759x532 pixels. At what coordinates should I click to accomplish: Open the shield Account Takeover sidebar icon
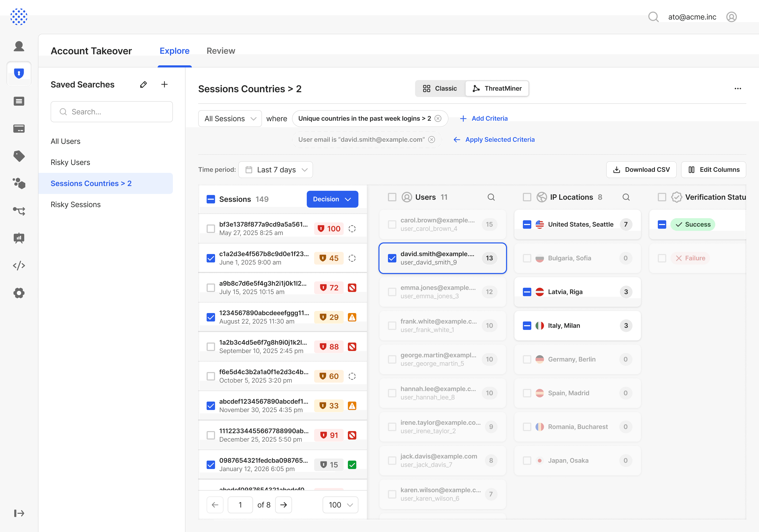click(x=19, y=73)
